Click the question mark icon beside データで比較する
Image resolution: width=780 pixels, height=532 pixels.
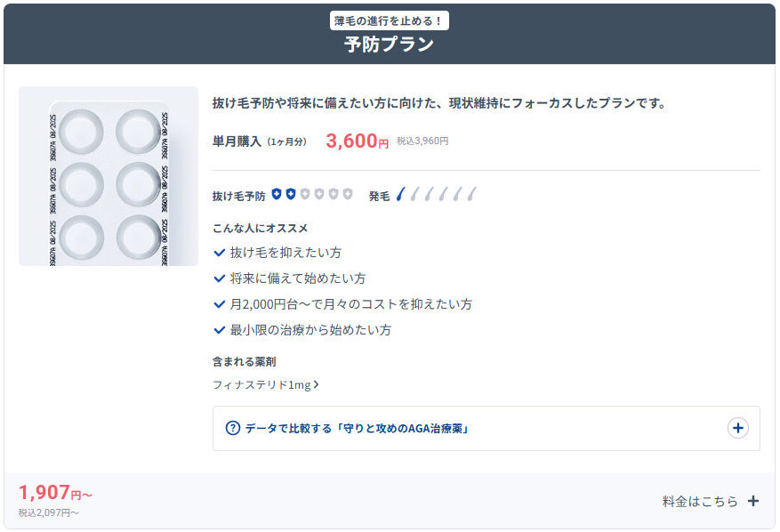(233, 428)
